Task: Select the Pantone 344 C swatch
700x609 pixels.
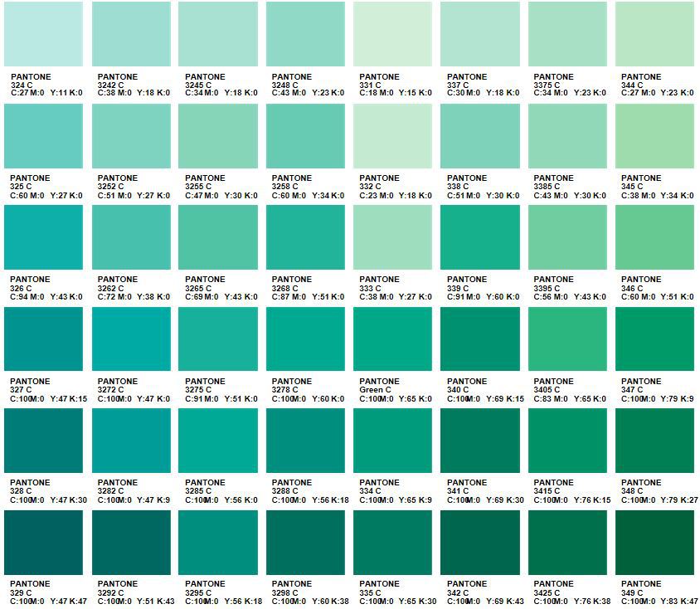Action: point(654,34)
